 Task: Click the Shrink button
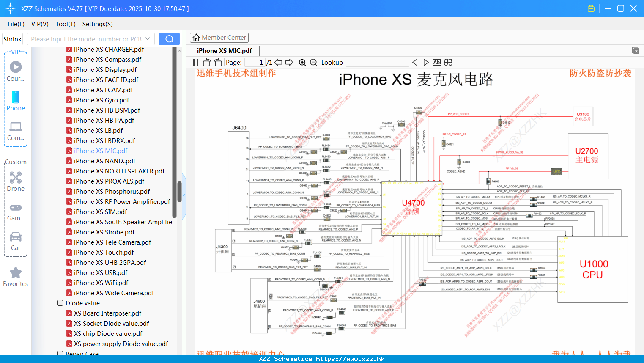pos(13,39)
